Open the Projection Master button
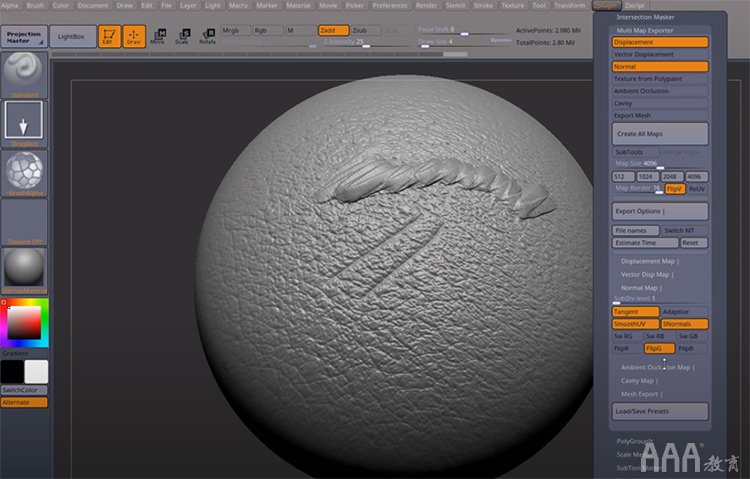 pyautogui.click(x=24, y=37)
